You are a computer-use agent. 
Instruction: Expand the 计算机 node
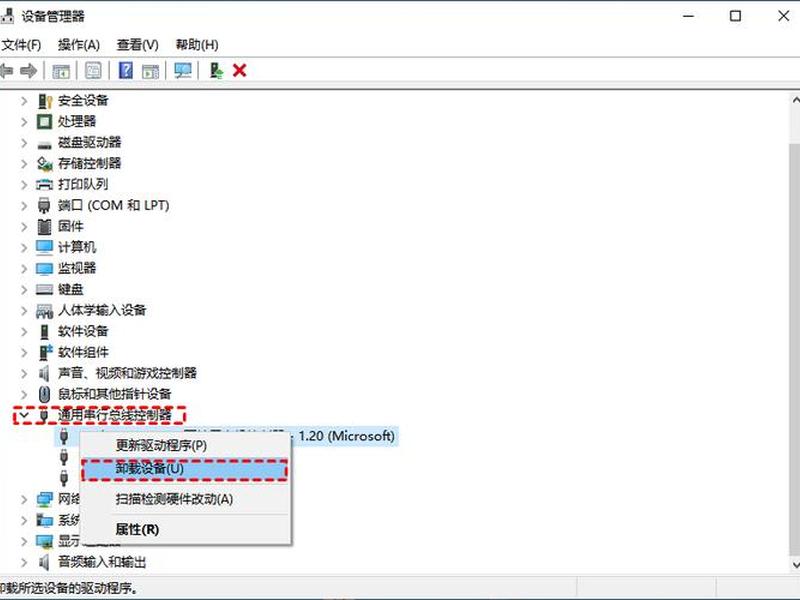click(23, 247)
